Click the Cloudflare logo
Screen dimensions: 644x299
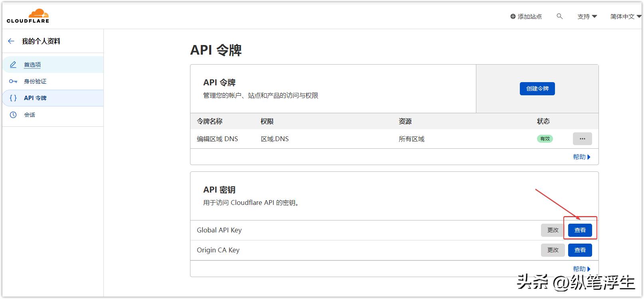point(28,16)
